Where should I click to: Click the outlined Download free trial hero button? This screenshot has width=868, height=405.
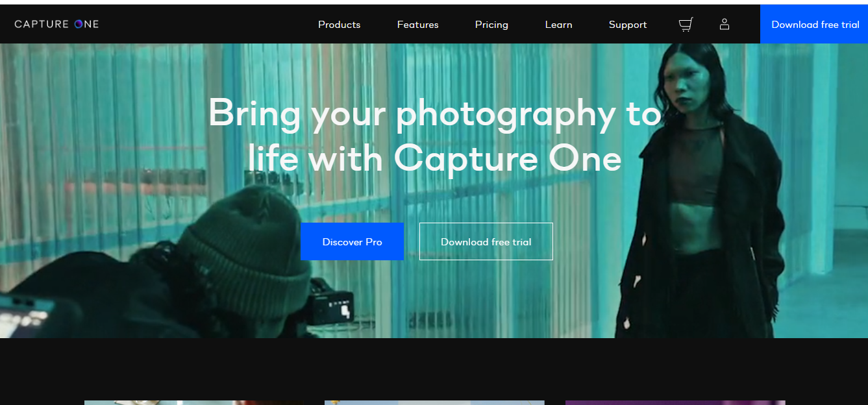[486, 241]
